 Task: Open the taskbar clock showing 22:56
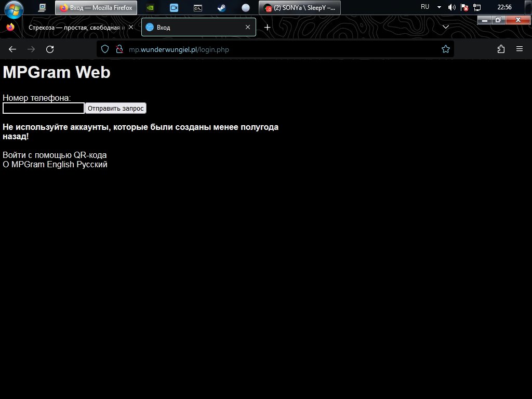[504, 7]
